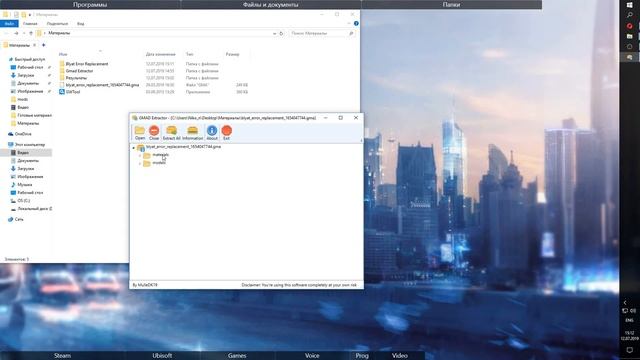Image resolution: width=640 pixels, height=360 pixels.
Task: Open the Windows Start menu
Action: [x=629, y=4]
